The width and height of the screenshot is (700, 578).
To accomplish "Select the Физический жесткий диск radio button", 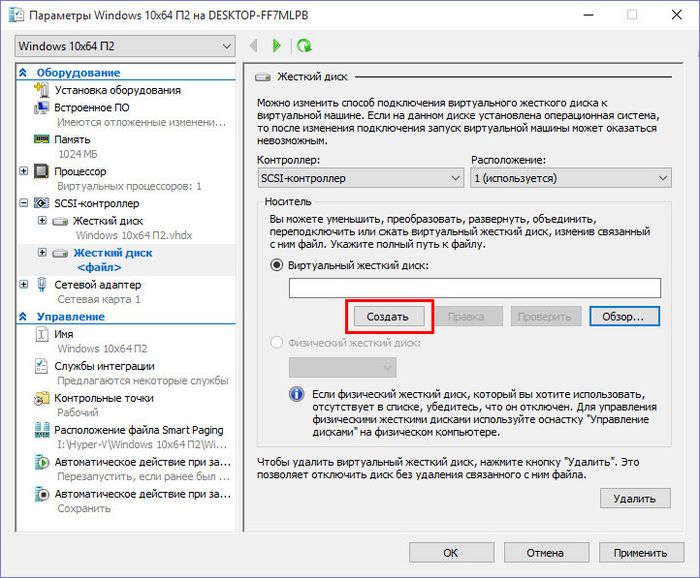I will pyautogui.click(x=277, y=343).
